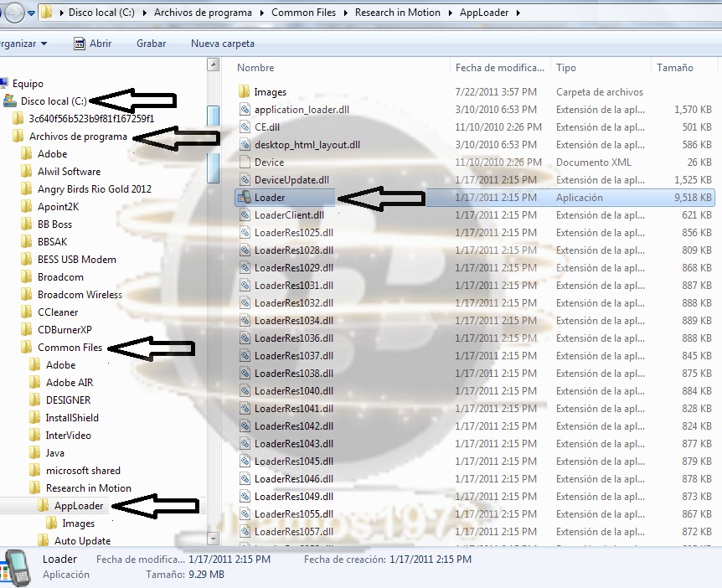Select the LoaderRes1049.dll file name
The image size is (722, 588).
click(294, 497)
